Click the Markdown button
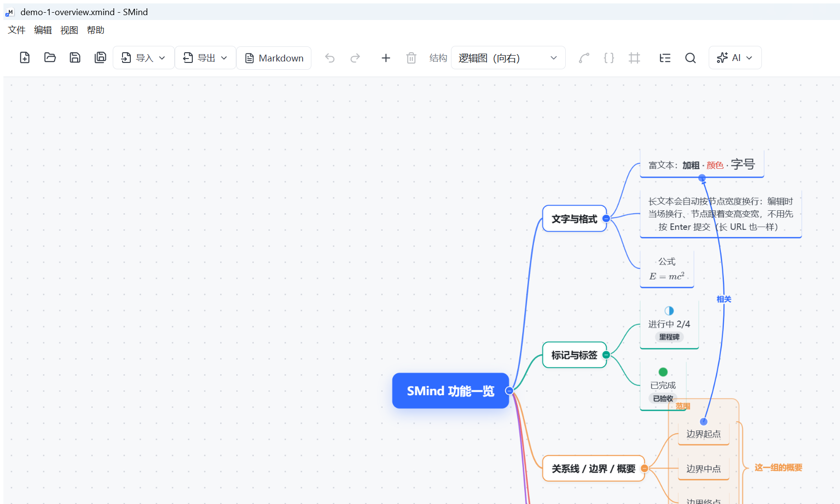This screenshot has height=504, width=840. pos(274,58)
